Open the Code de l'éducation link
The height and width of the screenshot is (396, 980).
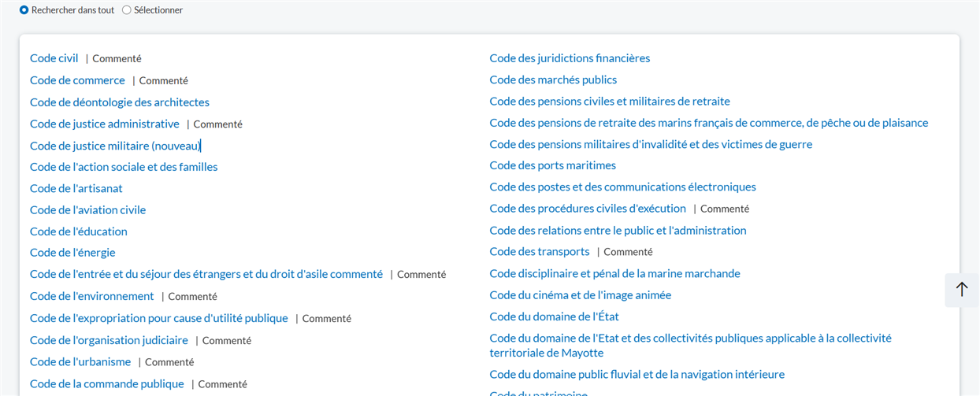[x=78, y=231]
